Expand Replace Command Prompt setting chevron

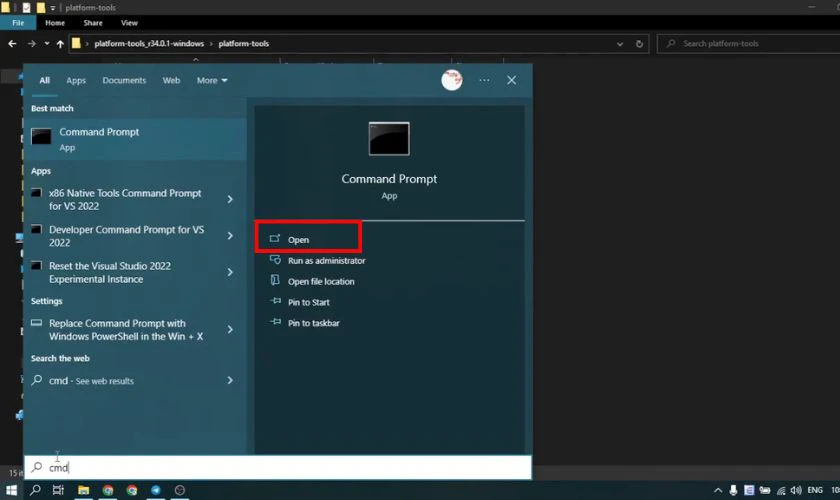pos(230,330)
